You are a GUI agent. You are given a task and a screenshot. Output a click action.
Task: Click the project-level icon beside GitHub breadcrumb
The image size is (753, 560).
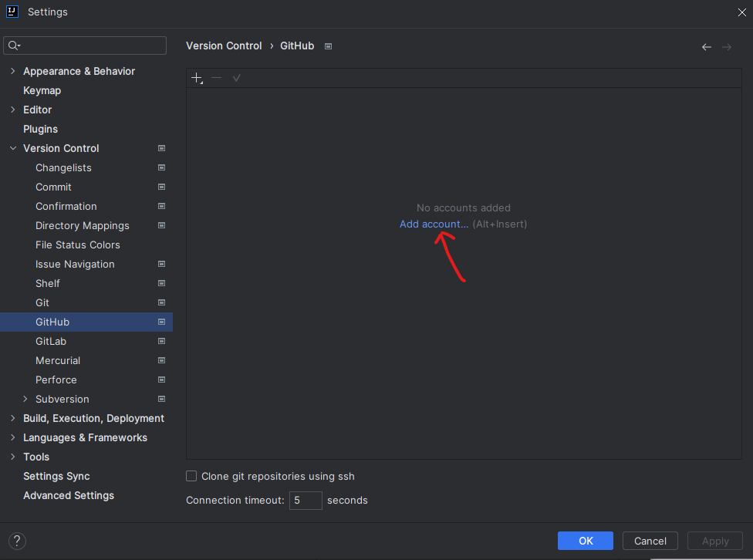(x=328, y=46)
